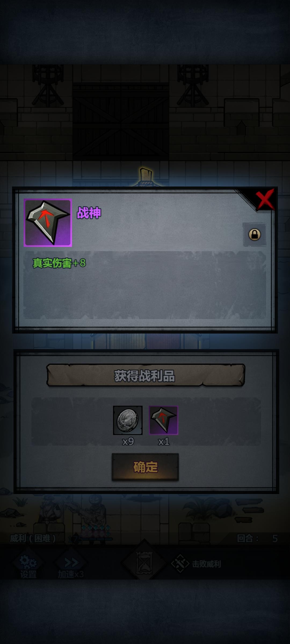
Task: Click the 真实伤害+8 attribute text
Action: coord(59,263)
